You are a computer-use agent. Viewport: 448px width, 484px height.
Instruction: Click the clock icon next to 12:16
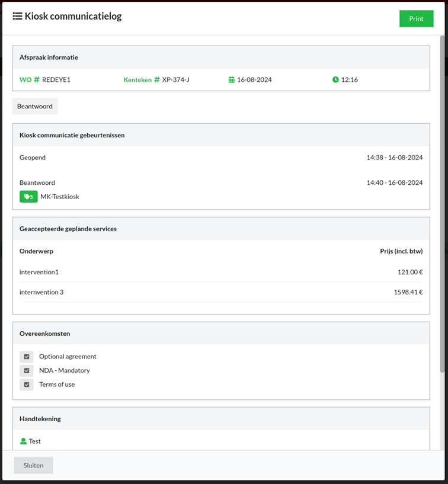tap(335, 79)
